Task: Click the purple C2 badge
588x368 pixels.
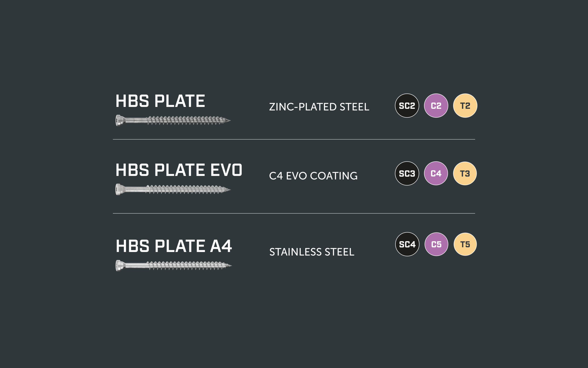Action: click(x=436, y=106)
